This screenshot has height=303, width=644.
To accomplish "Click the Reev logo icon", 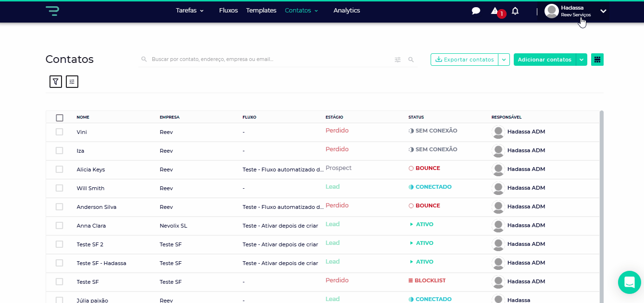I will coord(52,11).
